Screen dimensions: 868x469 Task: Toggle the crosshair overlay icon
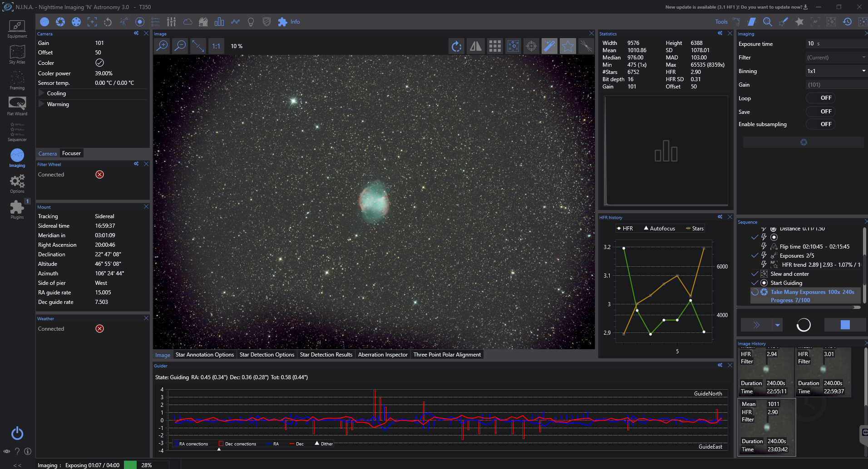(531, 46)
